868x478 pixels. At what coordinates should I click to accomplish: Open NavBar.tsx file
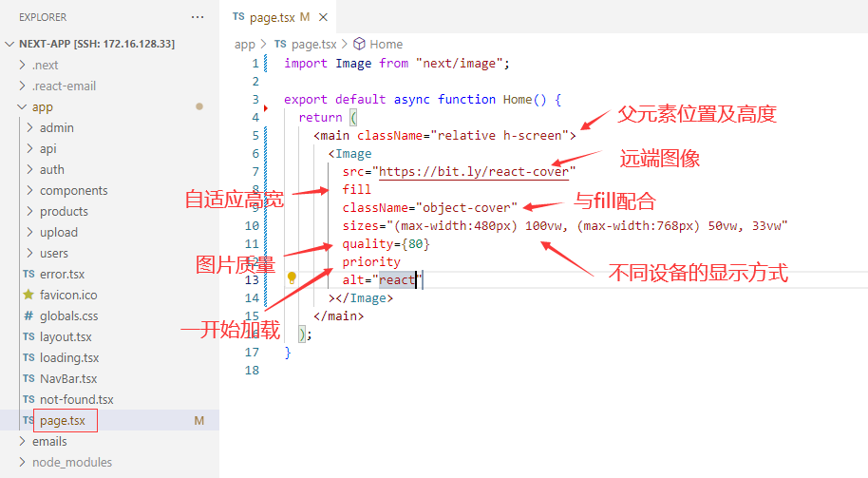(x=68, y=378)
